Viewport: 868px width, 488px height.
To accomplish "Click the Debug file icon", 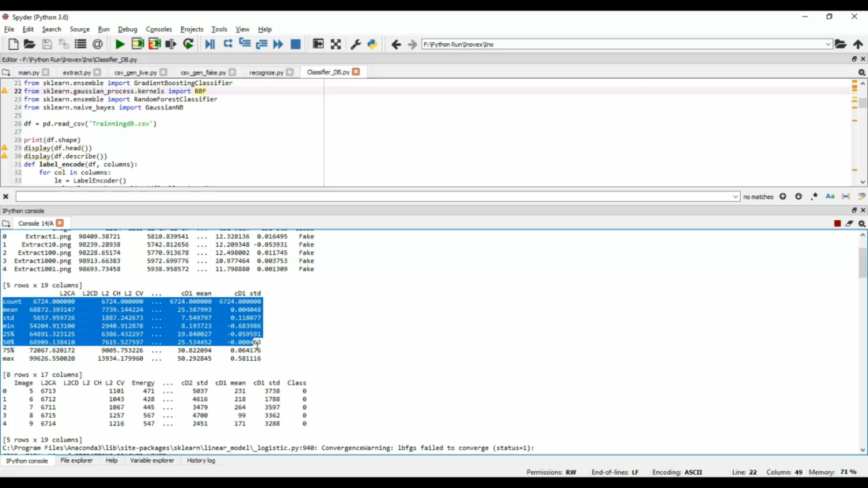I will 210,44.
